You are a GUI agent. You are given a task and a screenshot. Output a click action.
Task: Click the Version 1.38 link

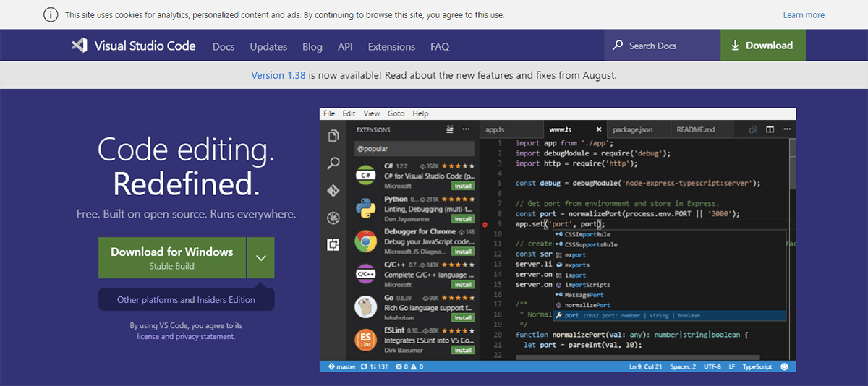tap(278, 75)
